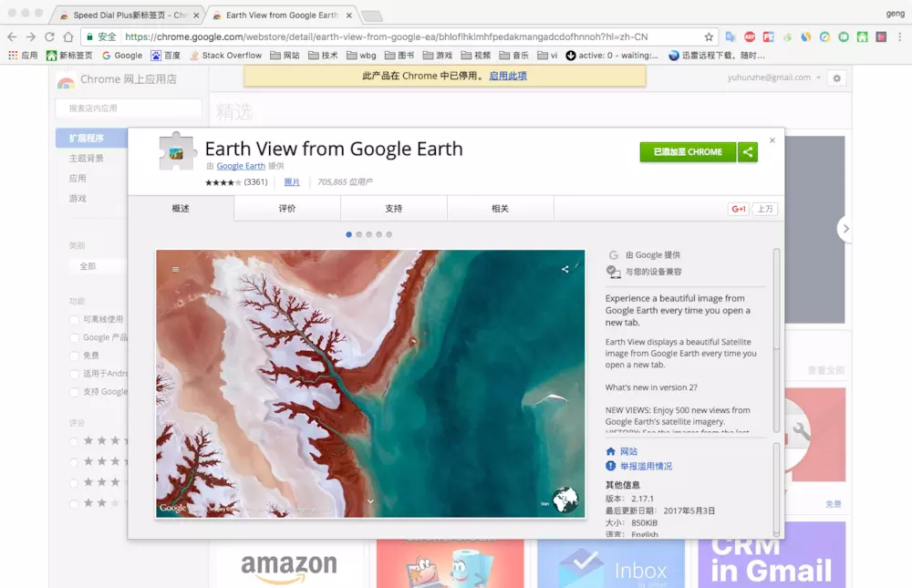Viewport: 912px width, 588px height.
Task: Select the first (highest) star rating radio button
Action: [74, 441]
